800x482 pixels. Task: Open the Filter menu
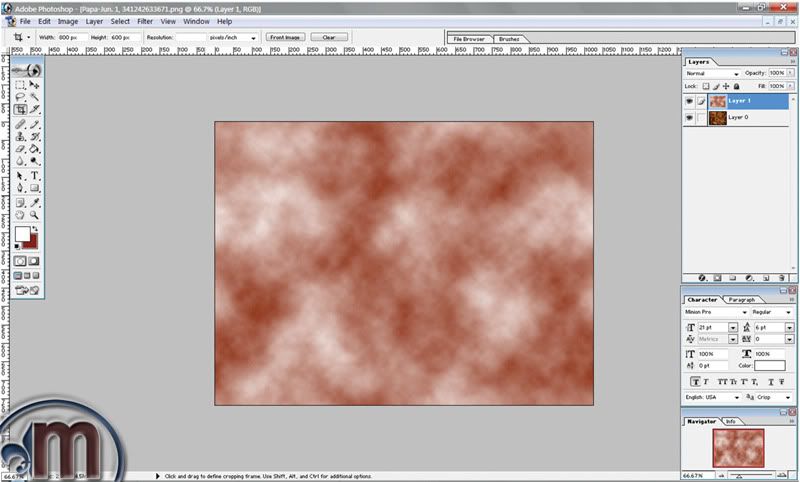pos(145,21)
